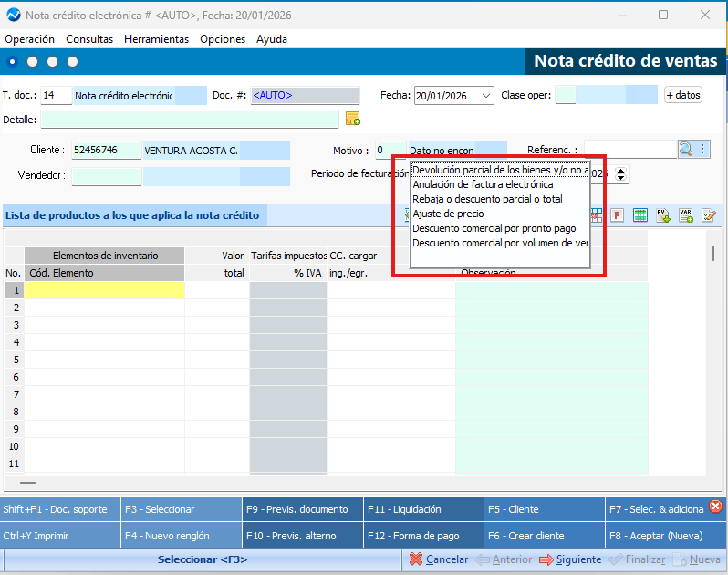
Task: Open the Consultas menu
Action: pyautogui.click(x=89, y=39)
